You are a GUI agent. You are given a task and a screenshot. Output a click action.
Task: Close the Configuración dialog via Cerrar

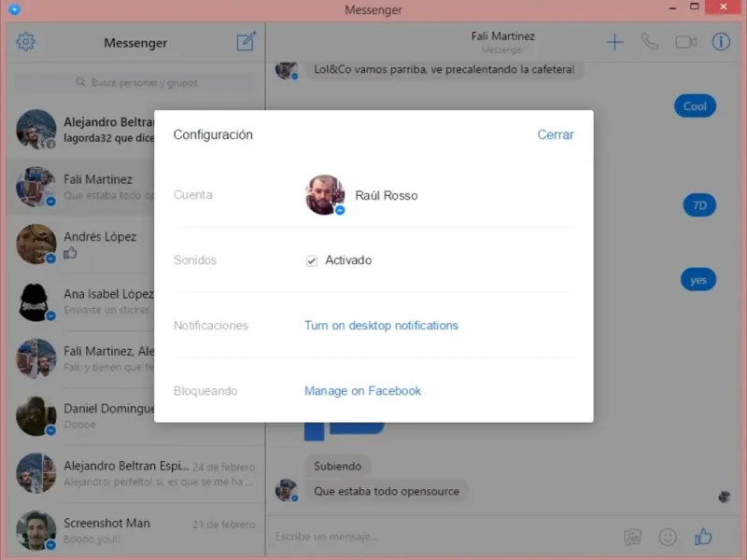click(556, 134)
